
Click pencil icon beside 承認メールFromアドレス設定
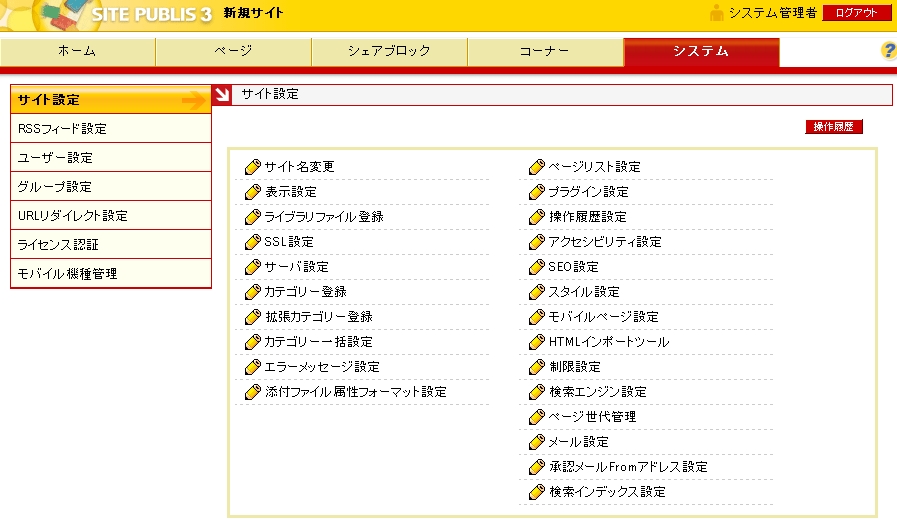[x=537, y=467]
